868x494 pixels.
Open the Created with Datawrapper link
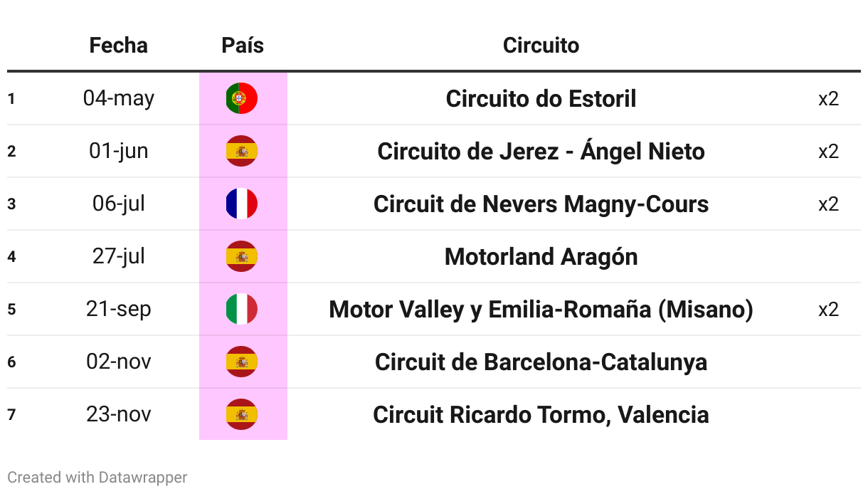97,477
